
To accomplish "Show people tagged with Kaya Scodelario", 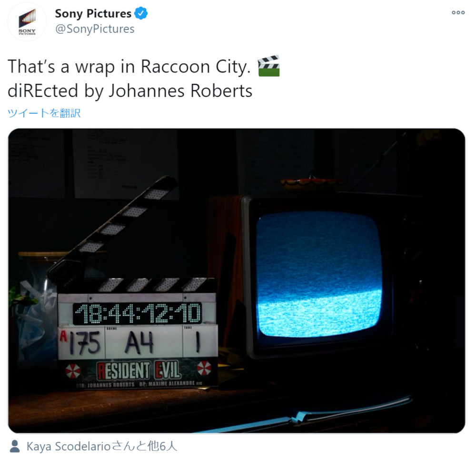I will 102,446.
